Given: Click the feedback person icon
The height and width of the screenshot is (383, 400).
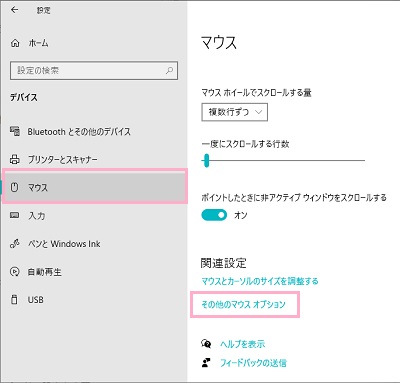Looking at the screenshot, I should [206, 362].
